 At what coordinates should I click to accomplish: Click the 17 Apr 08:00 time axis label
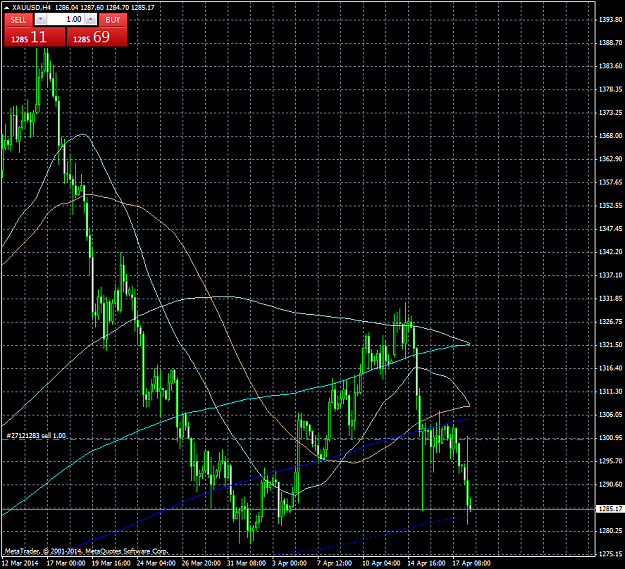click(472, 563)
